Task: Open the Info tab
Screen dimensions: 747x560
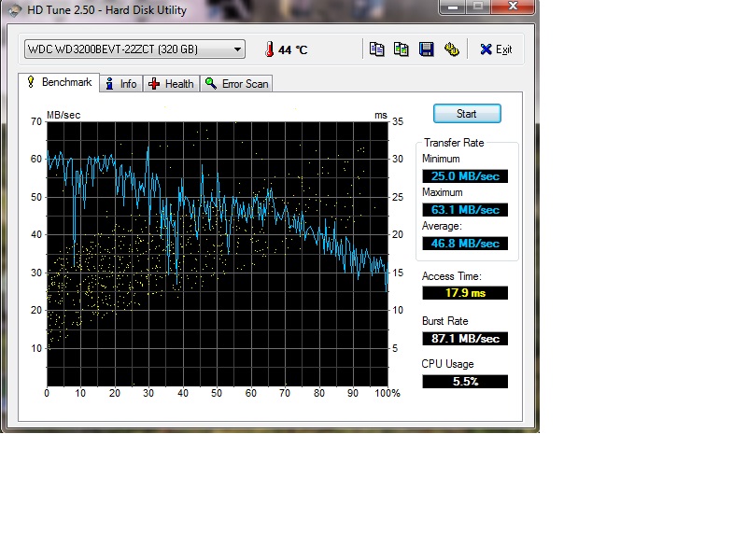Action: coord(120,84)
